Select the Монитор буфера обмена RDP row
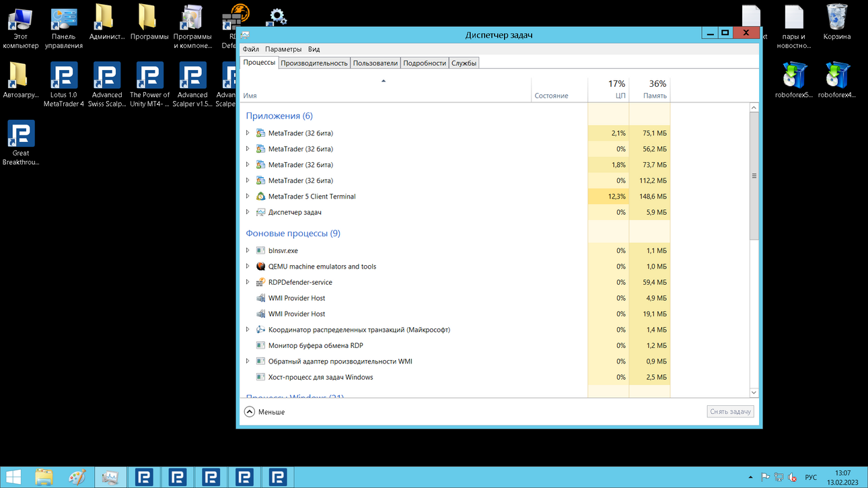This screenshot has width=868, height=488. [x=456, y=345]
